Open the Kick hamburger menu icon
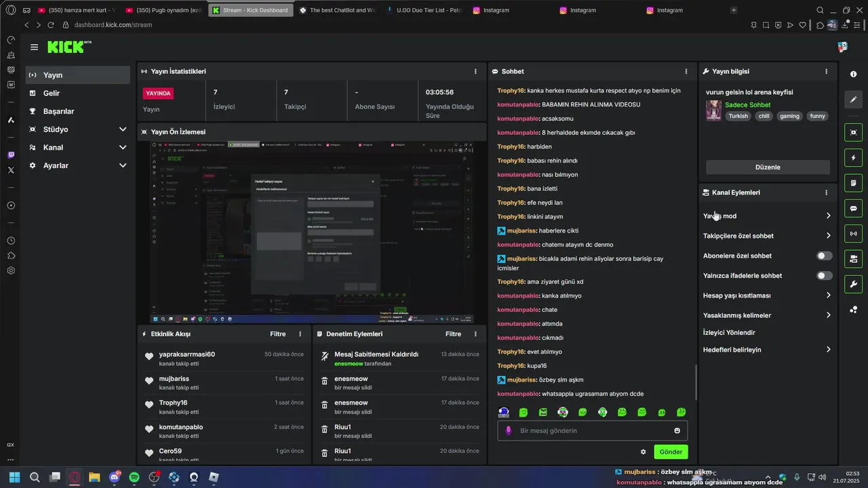The image size is (868, 488). [x=34, y=47]
